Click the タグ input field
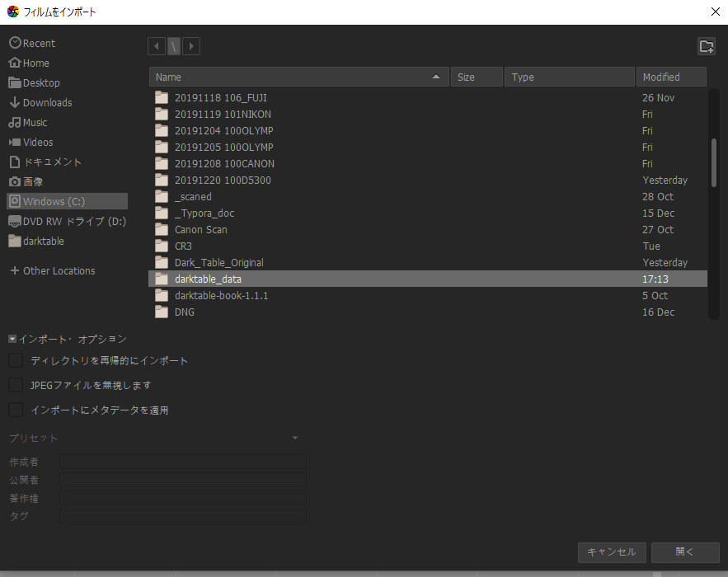The width and height of the screenshot is (728, 577). pyautogui.click(x=183, y=516)
